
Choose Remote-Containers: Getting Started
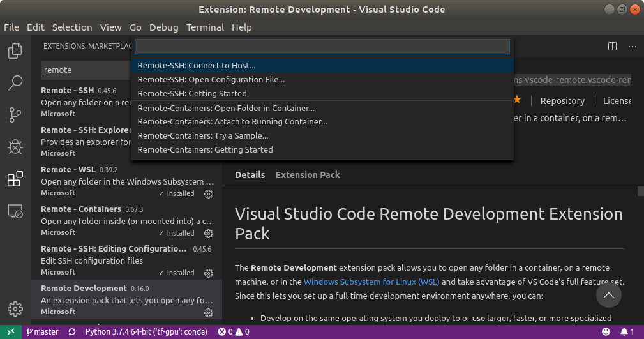[322, 149]
